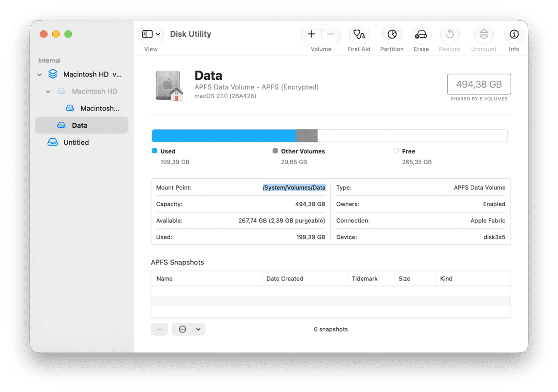The width and height of the screenshot is (558, 392).
Task: Select the Macintosh… snapshot volume row
Action: pos(82,108)
